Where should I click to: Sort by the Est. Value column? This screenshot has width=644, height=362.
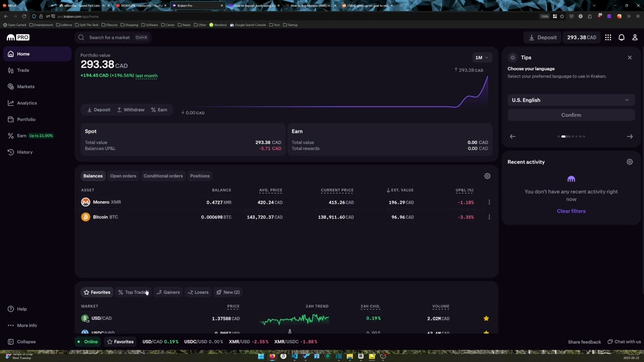(400, 190)
